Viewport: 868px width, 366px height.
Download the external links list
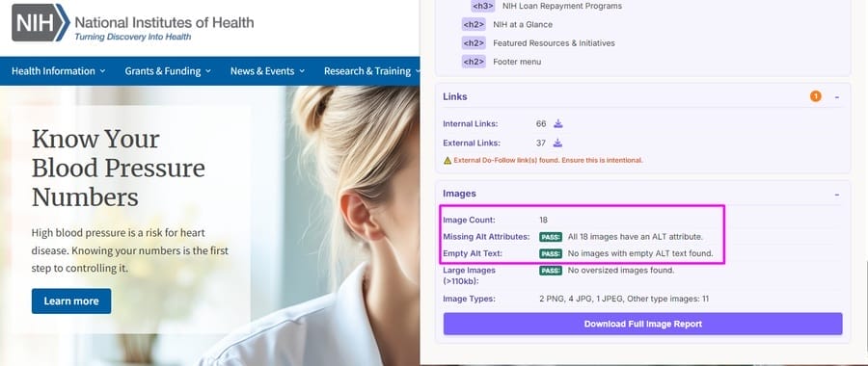pyautogui.click(x=557, y=143)
